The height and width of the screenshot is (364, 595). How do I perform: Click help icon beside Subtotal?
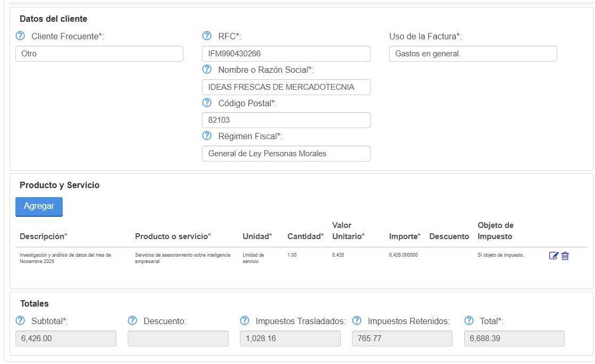tap(20, 321)
